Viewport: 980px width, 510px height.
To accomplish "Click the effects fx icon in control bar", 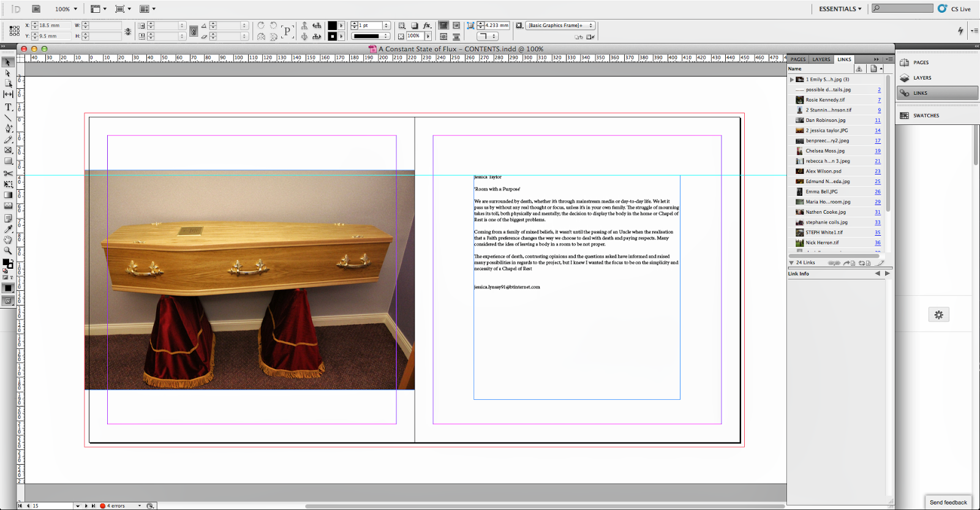I will (427, 26).
